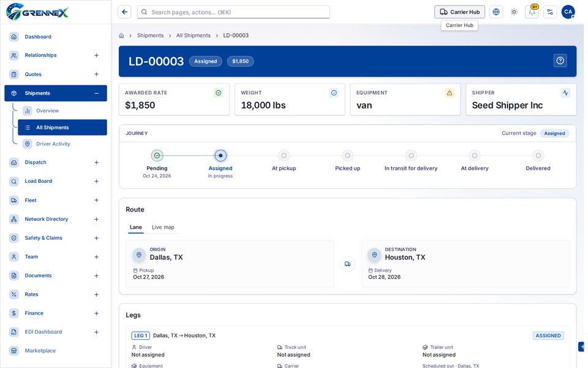Switch to the Live map tab
Image resolution: width=588 pixels, height=368 pixels.
coord(163,227)
